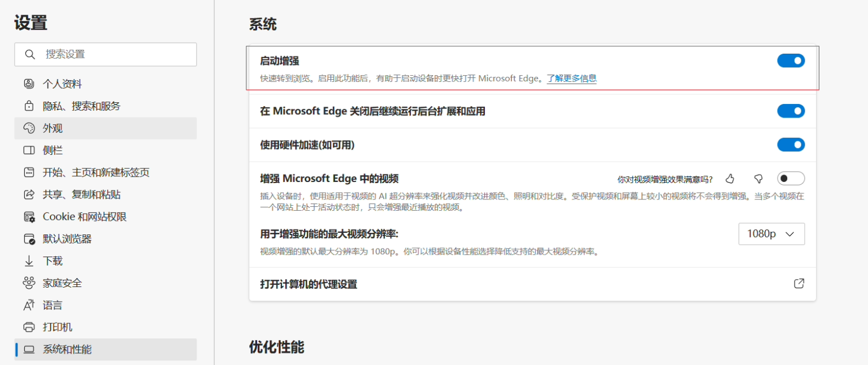
Task: Give thumbs up on video enhancement feedback
Action: tap(730, 178)
